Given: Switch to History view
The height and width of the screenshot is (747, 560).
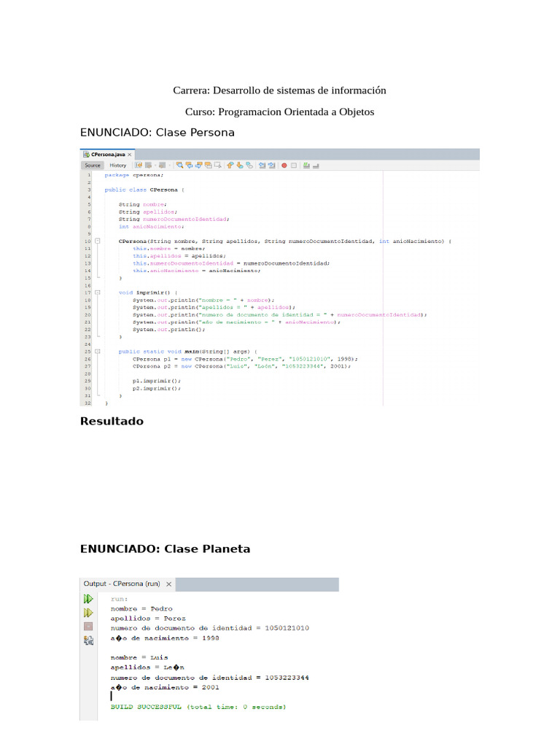Looking at the screenshot, I should pos(117,166).
